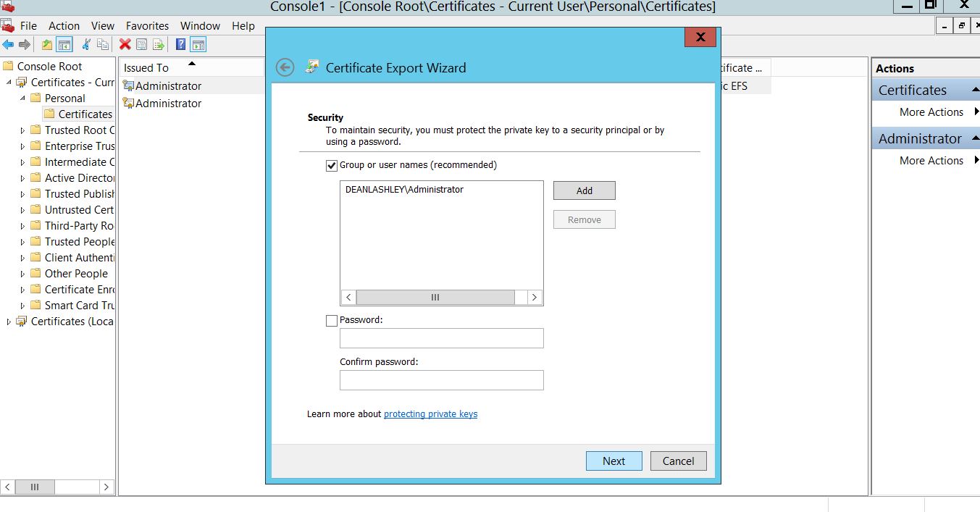Open the Favorites menu

point(147,25)
